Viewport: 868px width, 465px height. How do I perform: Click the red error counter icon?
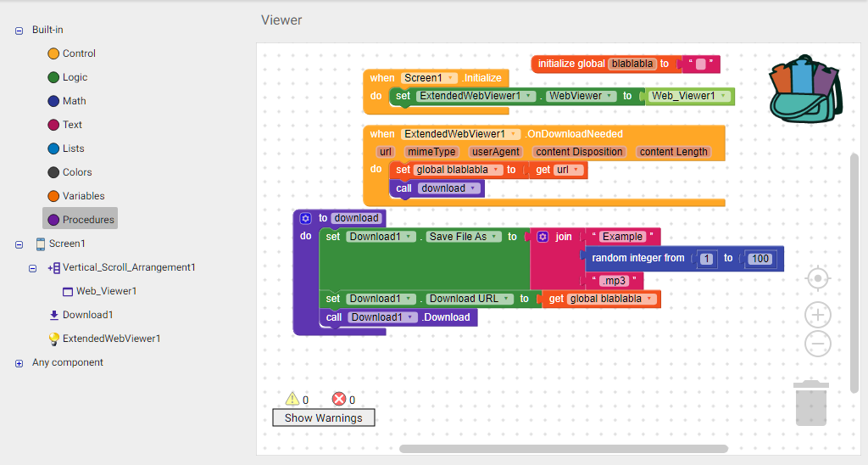[x=339, y=399]
